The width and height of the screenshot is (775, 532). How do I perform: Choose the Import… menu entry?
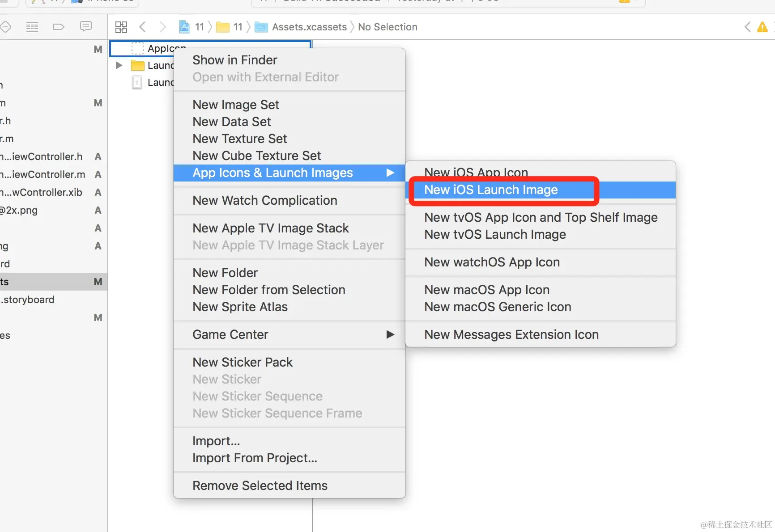[x=289, y=441]
